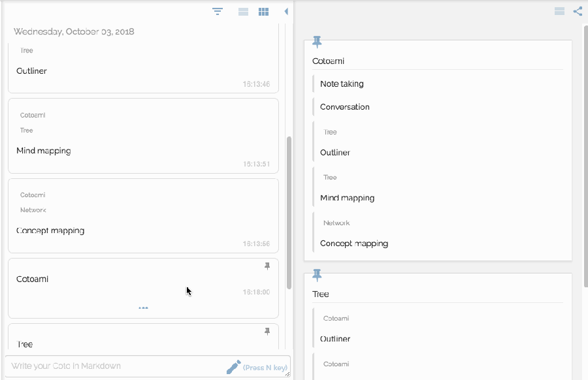Click the pin above the Cotoami card
The image size is (588, 380).
click(317, 42)
